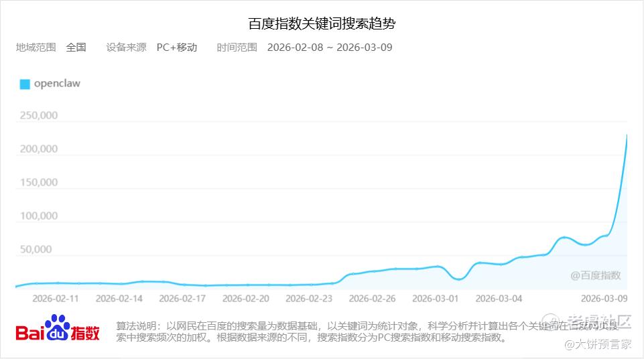The height and width of the screenshot is (359, 644).
Task: Click the 2026-03-01 x-axis date
Action: pyautogui.click(x=436, y=299)
